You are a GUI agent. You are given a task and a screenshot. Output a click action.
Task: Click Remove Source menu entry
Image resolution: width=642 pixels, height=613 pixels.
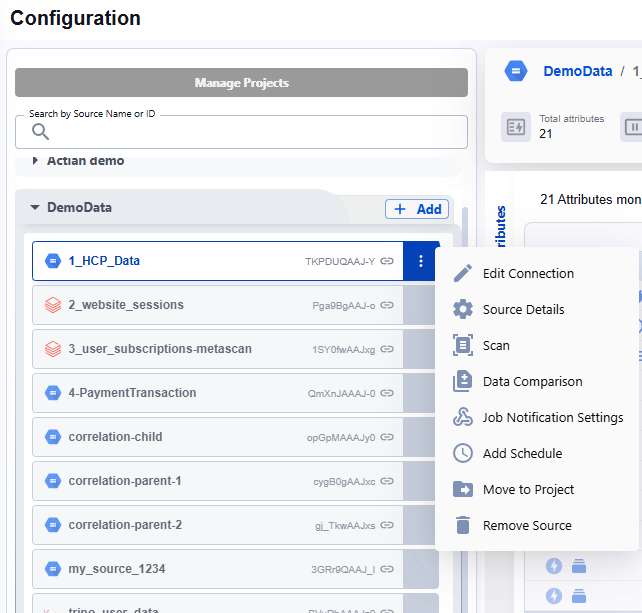click(x=527, y=525)
